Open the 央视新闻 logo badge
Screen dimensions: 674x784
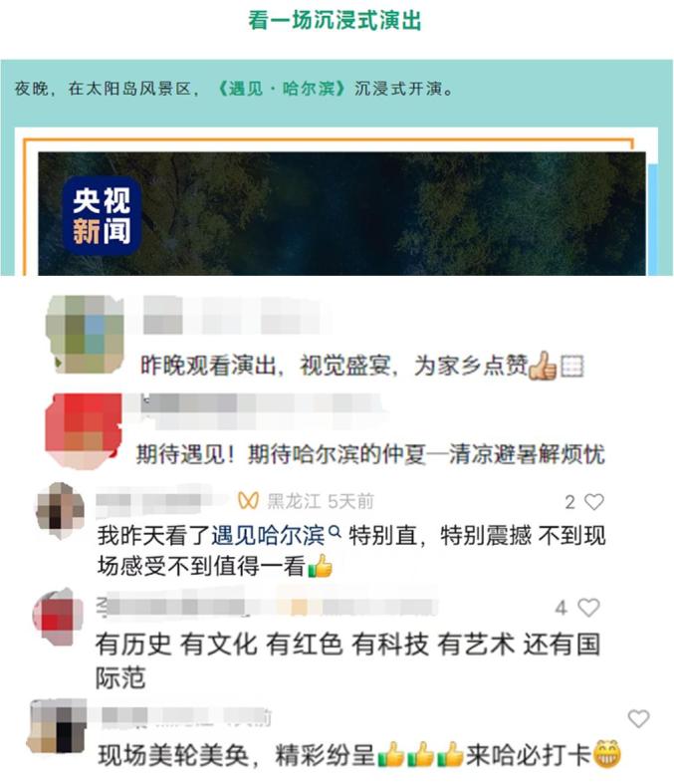[102, 216]
